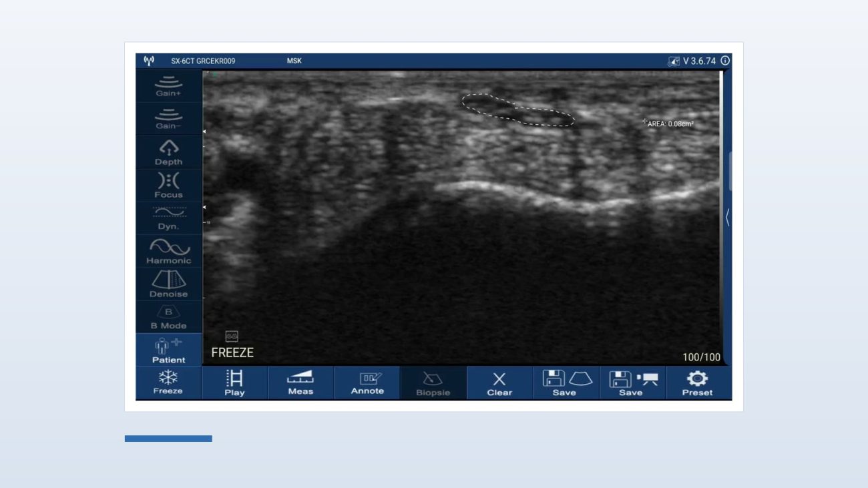Click the cine loop icon above FREEZE
The height and width of the screenshot is (488, 868).
[232, 336]
